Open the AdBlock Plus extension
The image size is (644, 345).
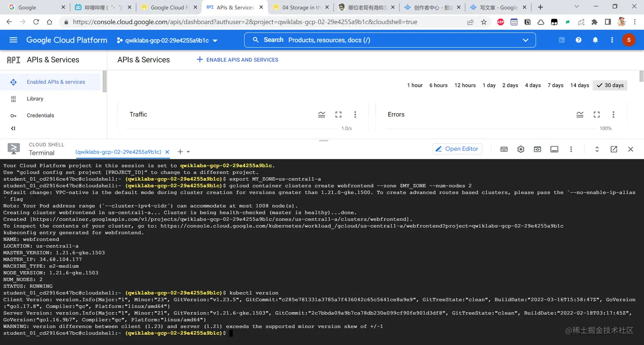[x=500, y=22]
